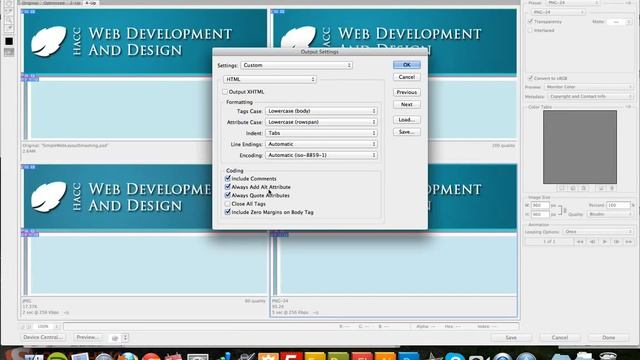Image resolution: width=640 pixels, height=360 pixels.
Task: Switch to the Original view tab
Action: pos(30,2)
